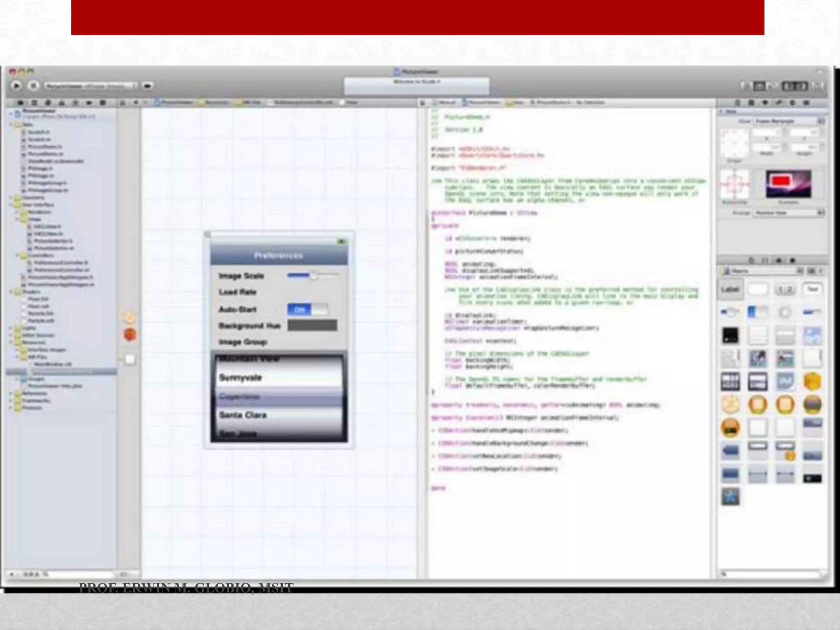Click the Run (play) button in toolbar
This screenshot has height=630, width=840.
click(16, 86)
